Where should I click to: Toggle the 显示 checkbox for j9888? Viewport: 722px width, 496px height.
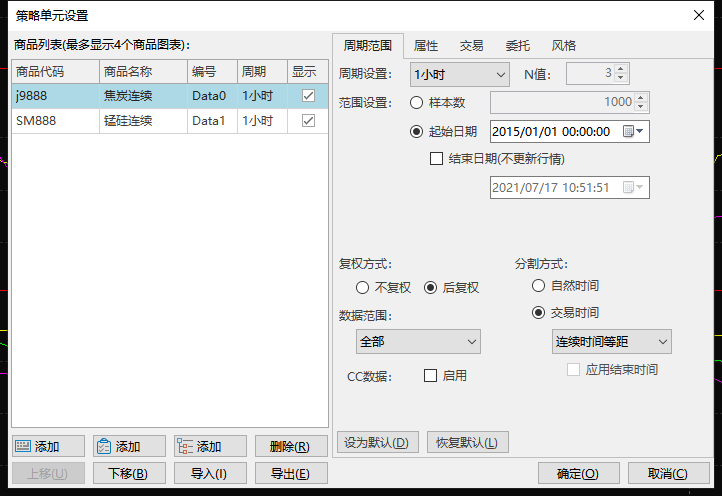pos(308,95)
